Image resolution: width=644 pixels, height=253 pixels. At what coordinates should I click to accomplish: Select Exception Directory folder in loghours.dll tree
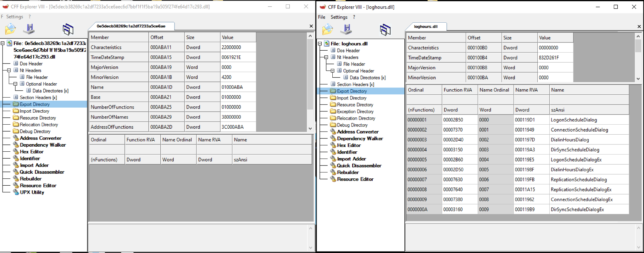click(x=355, y=111)
